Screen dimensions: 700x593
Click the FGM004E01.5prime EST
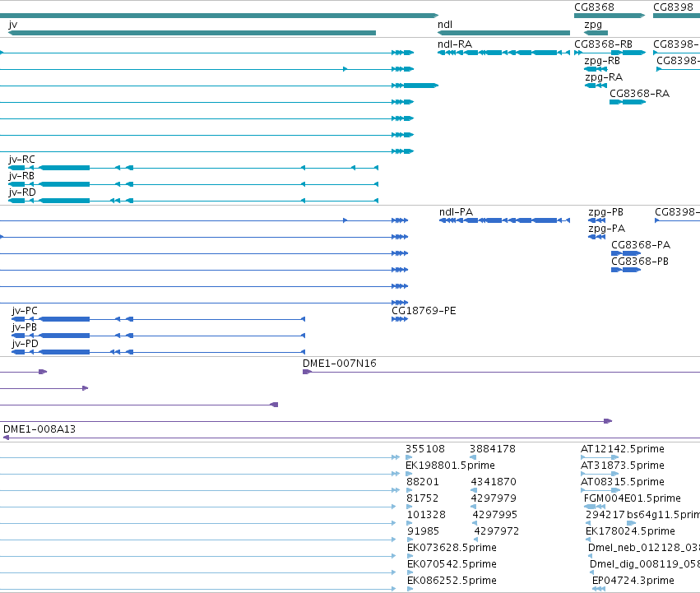(595, 507)
